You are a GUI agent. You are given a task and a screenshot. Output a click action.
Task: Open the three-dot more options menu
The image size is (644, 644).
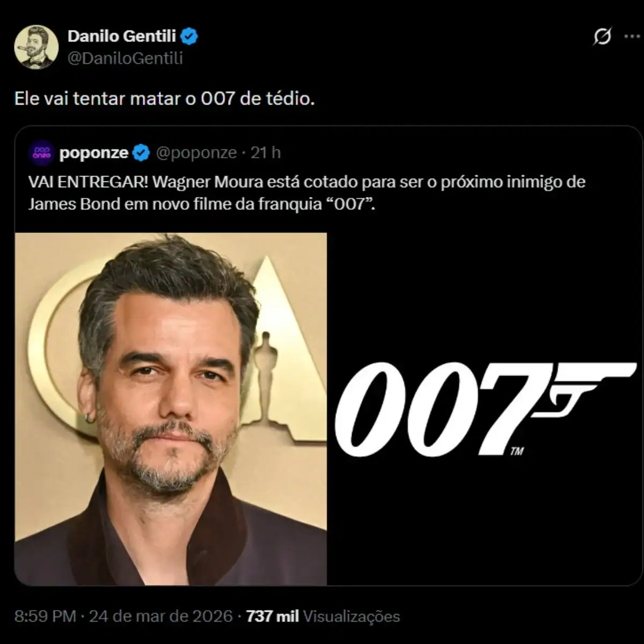(632, 36)
